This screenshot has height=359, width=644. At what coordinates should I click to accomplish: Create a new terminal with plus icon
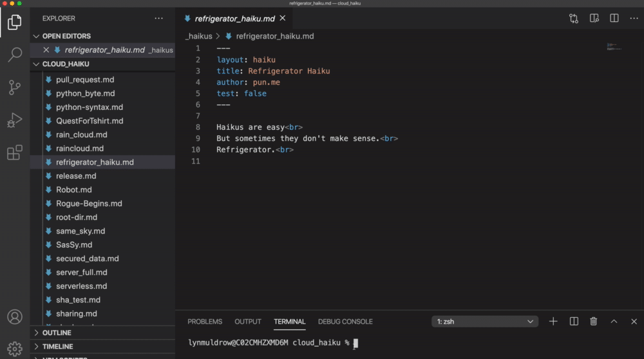[553, 322]
